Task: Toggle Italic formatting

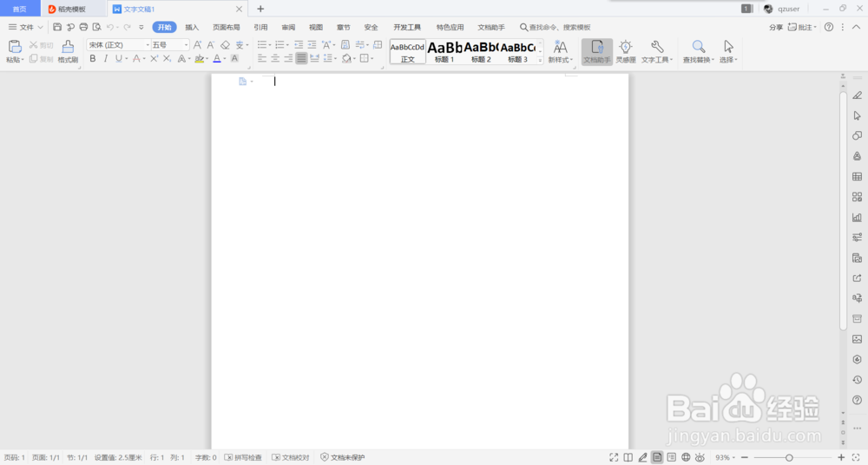Action: tap(105, 58)
